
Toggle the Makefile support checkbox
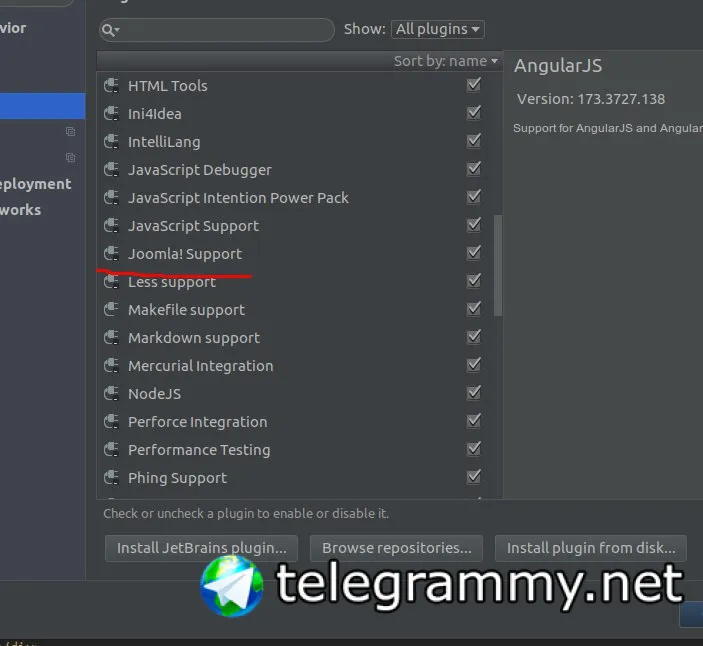(473, 309)
